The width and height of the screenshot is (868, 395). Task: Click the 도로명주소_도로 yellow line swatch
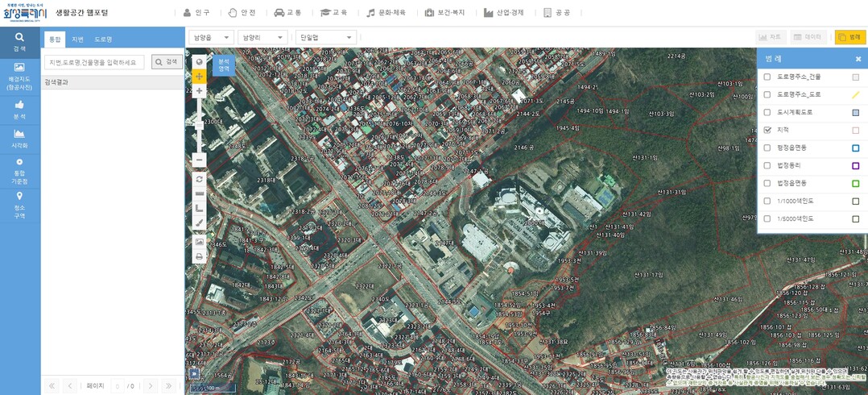(x=855, y=95)
